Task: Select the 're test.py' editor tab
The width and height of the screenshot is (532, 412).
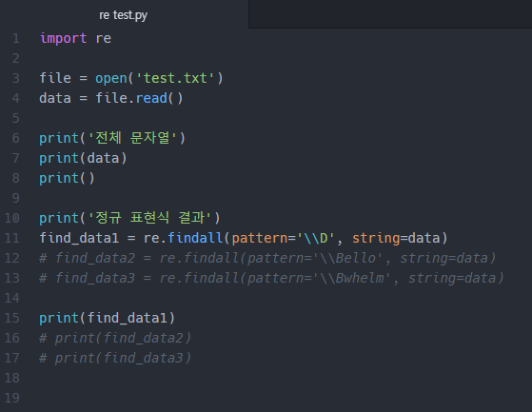Action: [123, 15]
